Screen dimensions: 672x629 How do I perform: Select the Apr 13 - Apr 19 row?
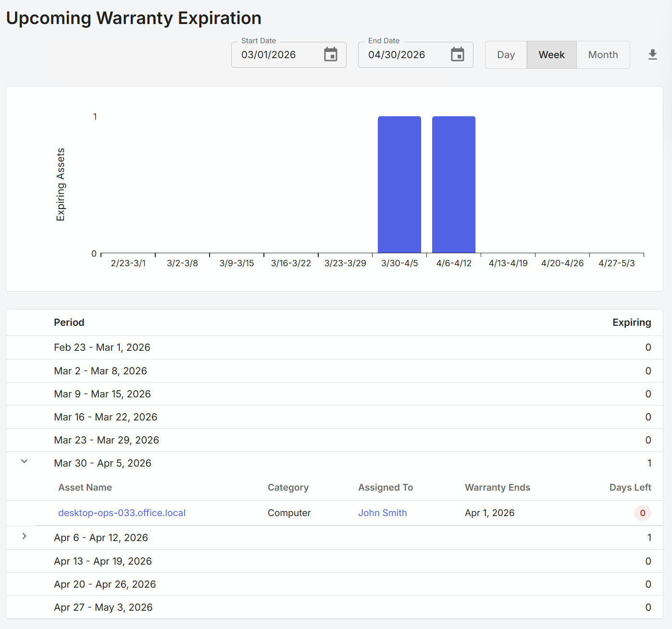point(103,561)
